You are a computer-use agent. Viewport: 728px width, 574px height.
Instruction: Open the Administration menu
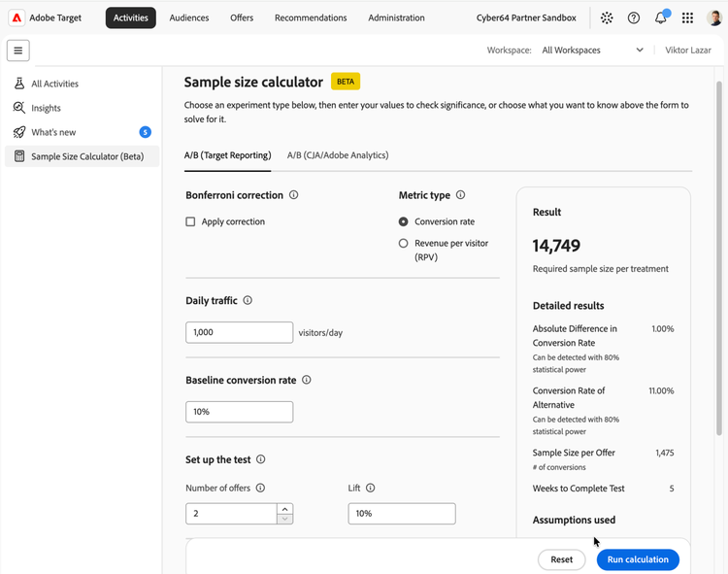tap(396, 17)
